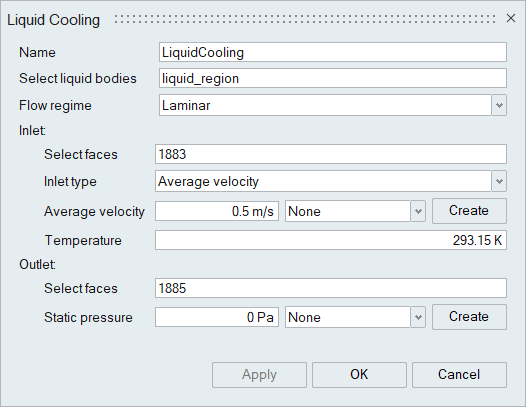Confirm the settings with OK

pyautogui.click(x=359, y=375)
